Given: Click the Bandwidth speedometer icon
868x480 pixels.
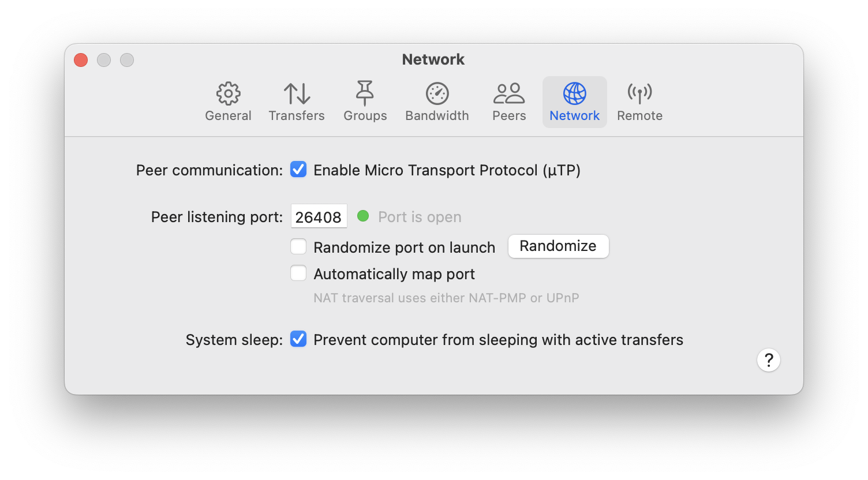Looking at the screenshot, I should point(437,93).
